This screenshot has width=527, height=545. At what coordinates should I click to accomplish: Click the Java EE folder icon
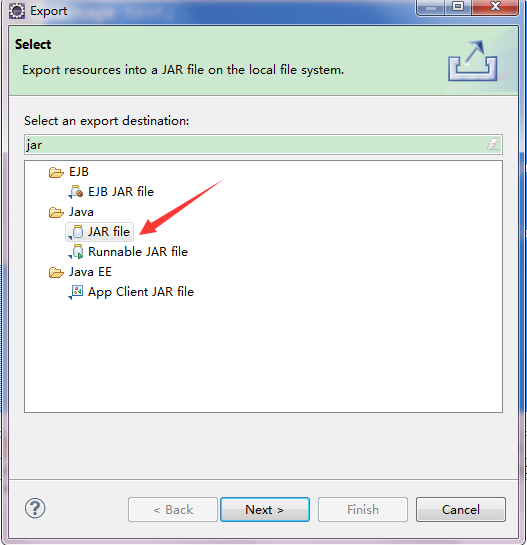[x=56, y=272]
